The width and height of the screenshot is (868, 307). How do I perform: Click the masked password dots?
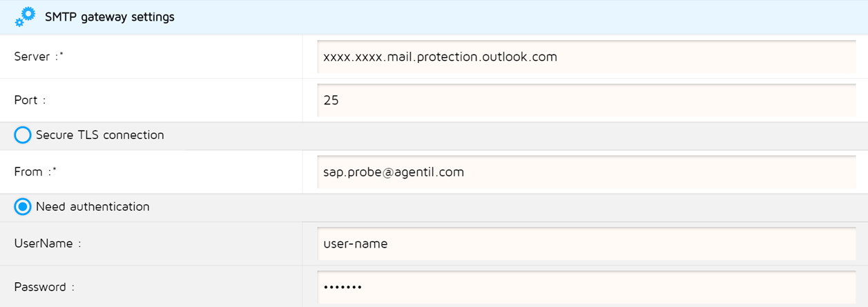(x=343, y=288)
